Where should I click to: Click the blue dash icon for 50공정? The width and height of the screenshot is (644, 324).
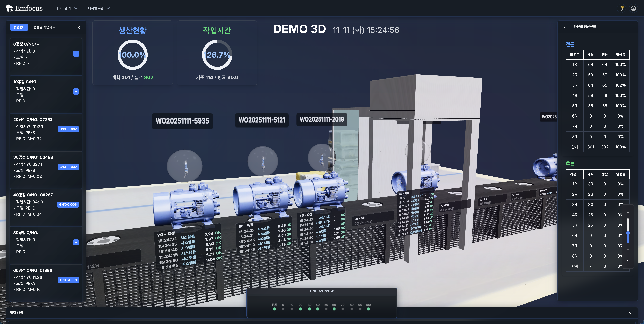(x=76, y=242)
